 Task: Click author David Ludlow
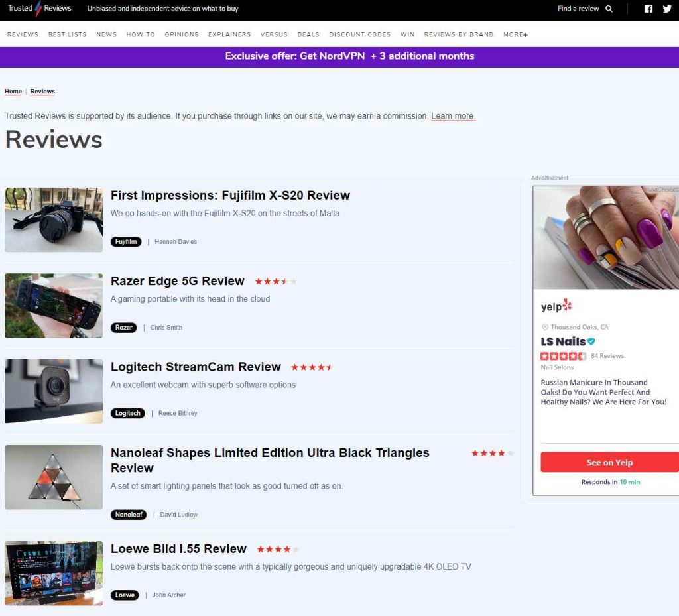(179, 515)
